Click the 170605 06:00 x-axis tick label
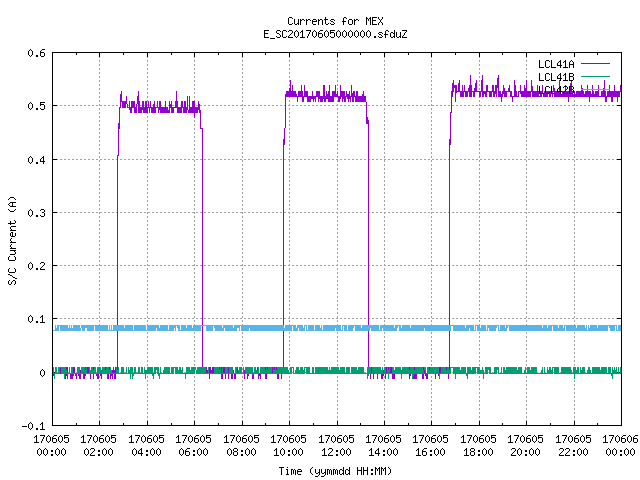 (193, 445)
